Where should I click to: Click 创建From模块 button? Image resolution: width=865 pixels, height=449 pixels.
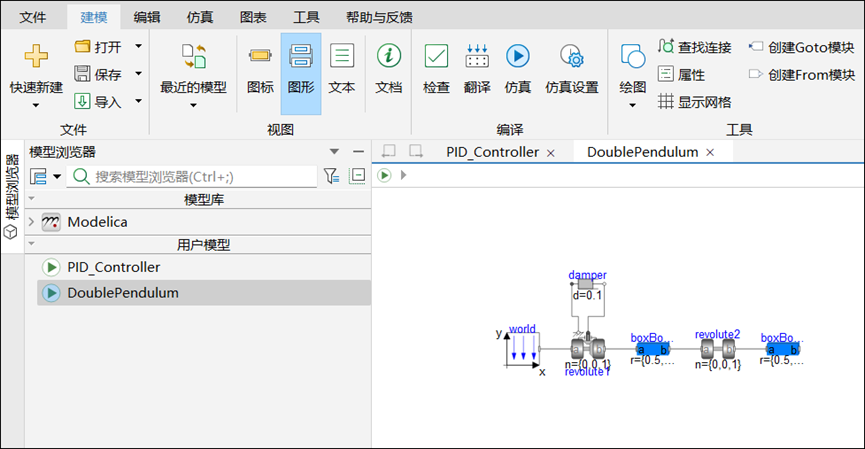coord(802,74)
